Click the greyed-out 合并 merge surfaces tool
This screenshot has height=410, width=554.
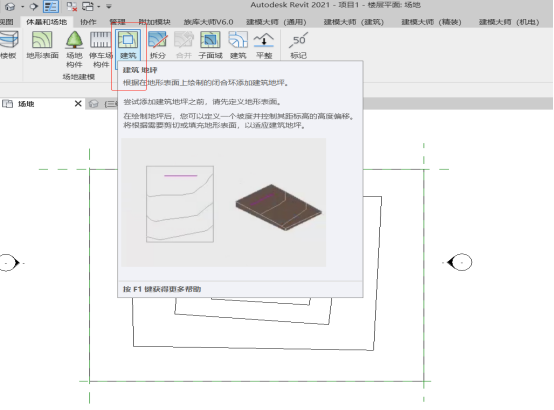point(184,45)
